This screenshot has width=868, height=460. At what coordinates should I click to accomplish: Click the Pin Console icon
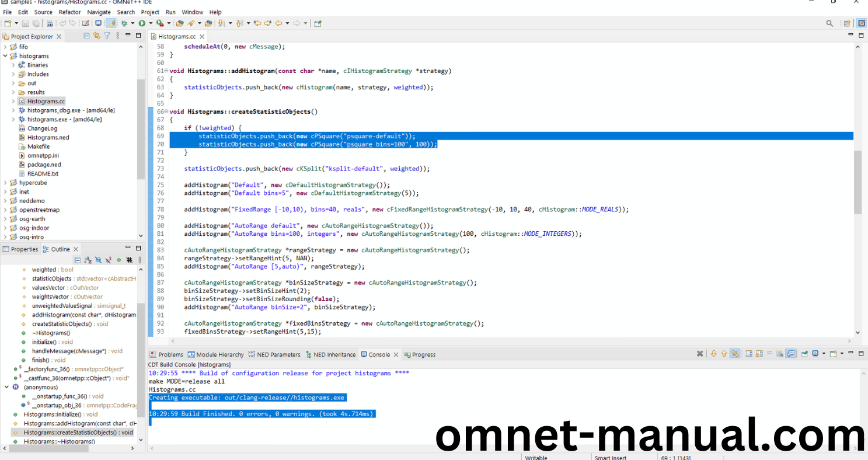(x=804, y=354)
